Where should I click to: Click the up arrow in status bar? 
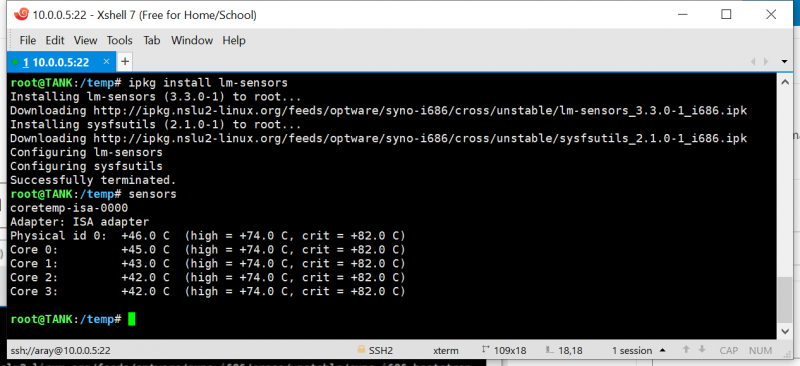(686, 350)
